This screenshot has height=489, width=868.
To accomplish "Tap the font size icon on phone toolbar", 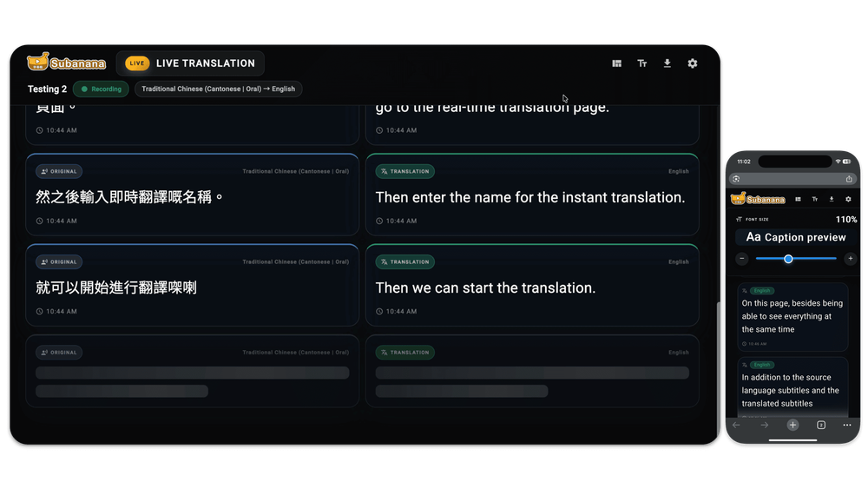I will point(814,199).
